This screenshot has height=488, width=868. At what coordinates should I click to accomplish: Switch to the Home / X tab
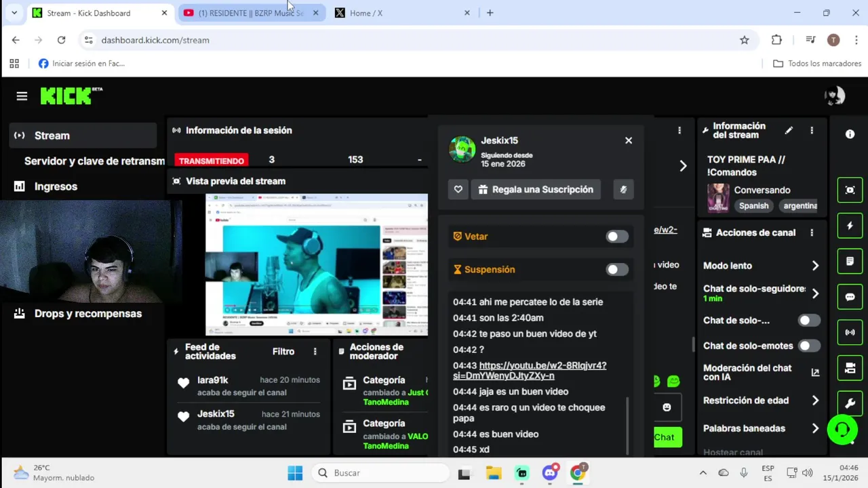(366, 13)
